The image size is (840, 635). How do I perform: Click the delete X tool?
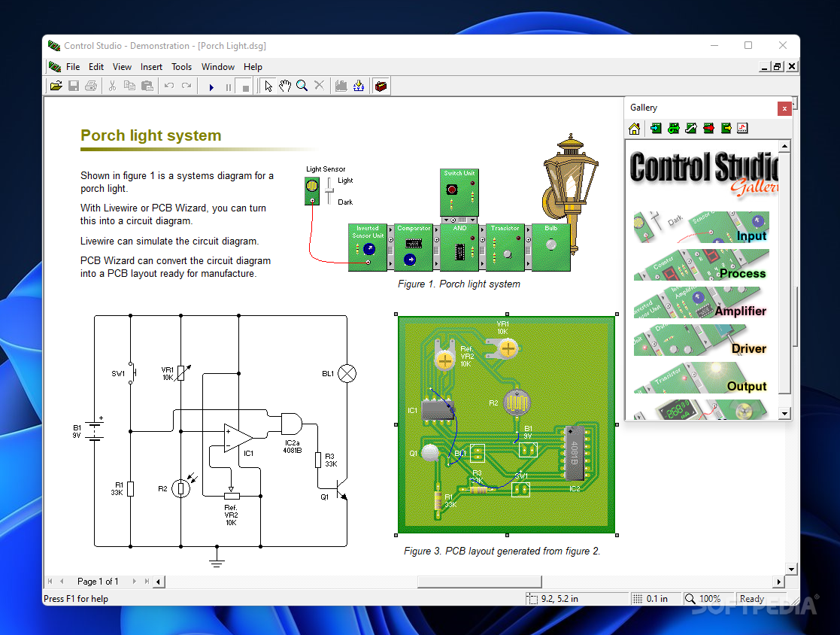(x=320, y=86)
